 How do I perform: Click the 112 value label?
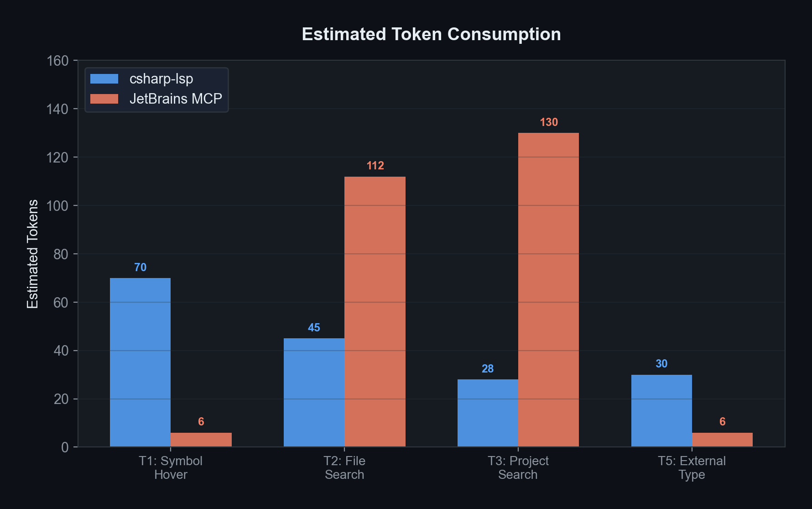375,166
